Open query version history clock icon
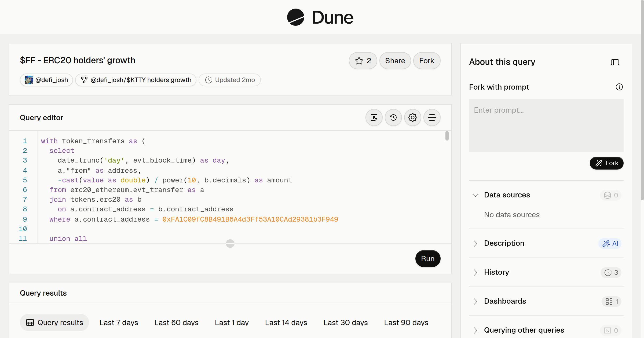Viewport: 644px width, 338px height. (393, 117)
